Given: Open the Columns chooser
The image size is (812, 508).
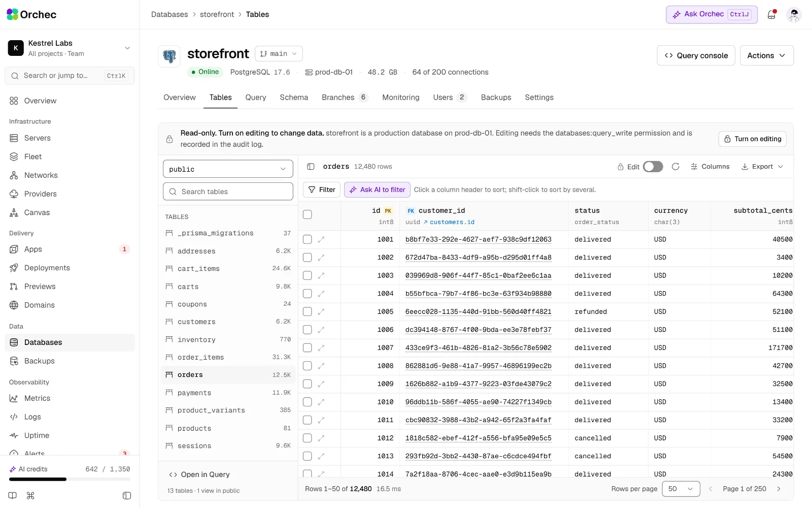Looking at the screenshot, I should (710, 167).
